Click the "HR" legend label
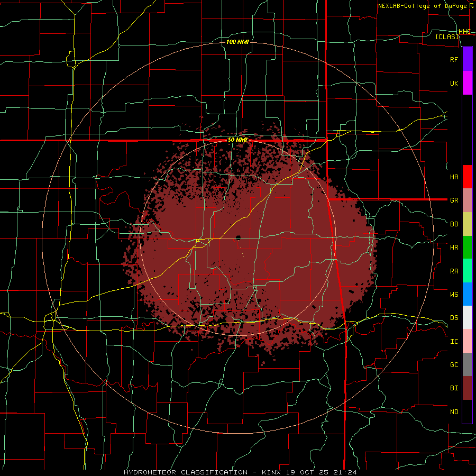The image size is (476, 476). (454, 248)
